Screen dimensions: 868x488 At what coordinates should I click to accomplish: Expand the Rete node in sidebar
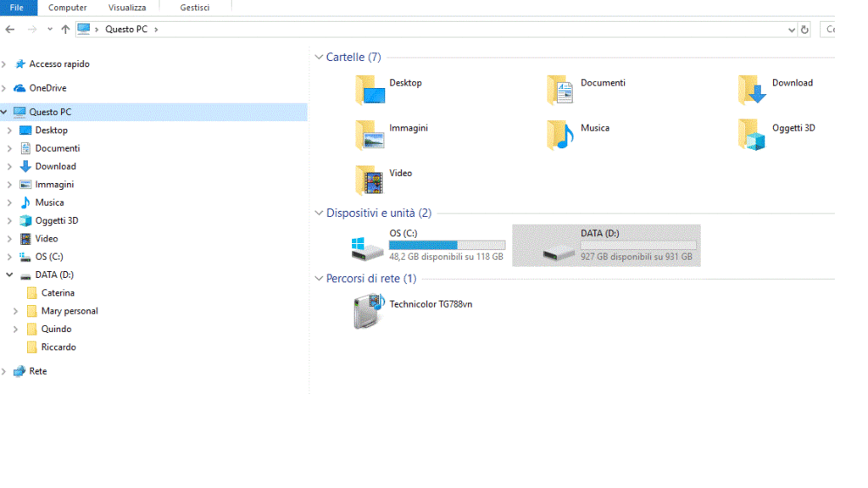pos(4,371)
